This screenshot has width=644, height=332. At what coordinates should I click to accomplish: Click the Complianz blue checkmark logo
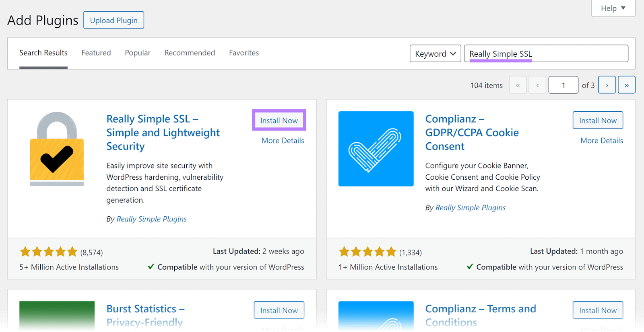click(x=376, y=149)
